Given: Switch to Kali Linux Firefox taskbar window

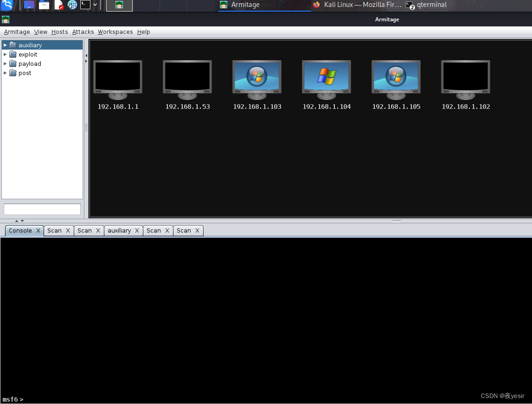Looking at the screenshot, I should 357,5.
